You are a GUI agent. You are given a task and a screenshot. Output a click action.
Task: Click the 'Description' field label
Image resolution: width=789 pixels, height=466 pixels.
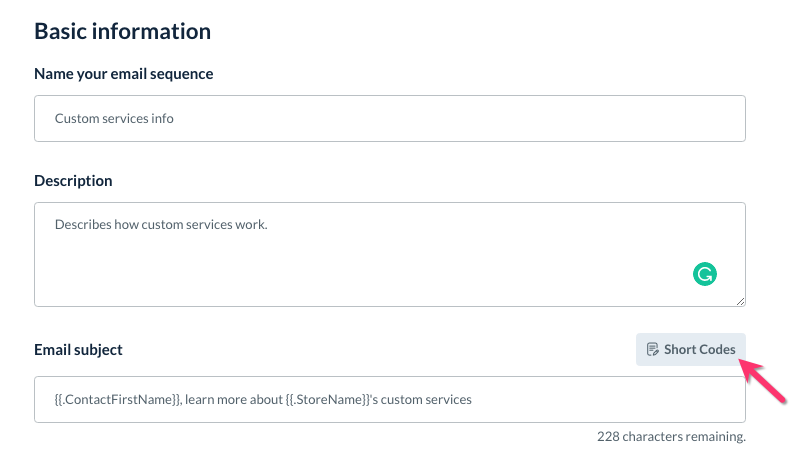[73, 181]
